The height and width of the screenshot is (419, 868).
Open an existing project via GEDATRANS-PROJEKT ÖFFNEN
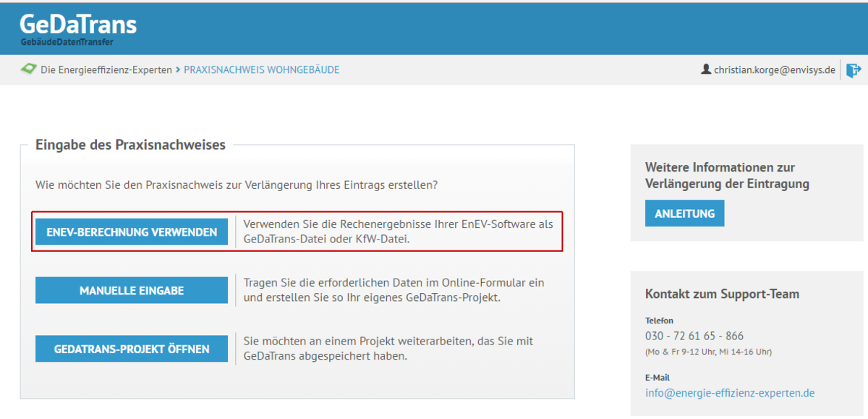tap(132, 349)
